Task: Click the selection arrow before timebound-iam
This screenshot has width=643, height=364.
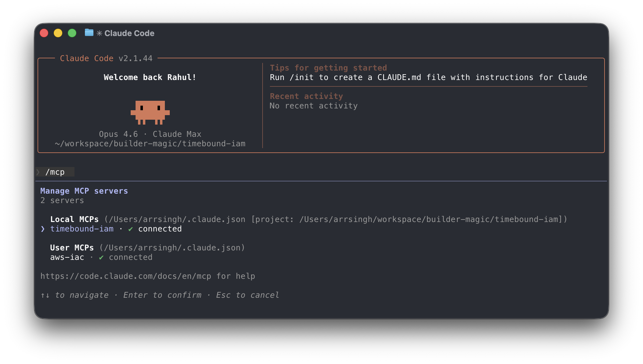Action: 42,229
